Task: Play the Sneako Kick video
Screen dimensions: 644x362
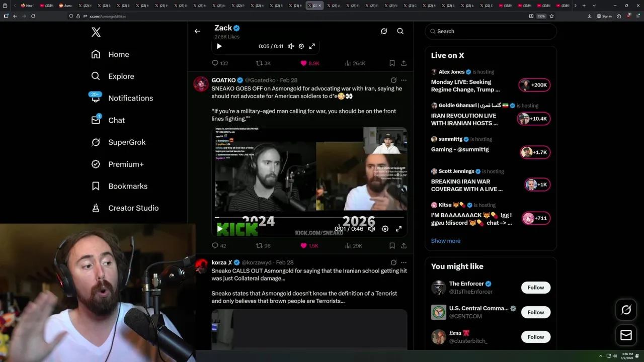Action: click(220, 229)
